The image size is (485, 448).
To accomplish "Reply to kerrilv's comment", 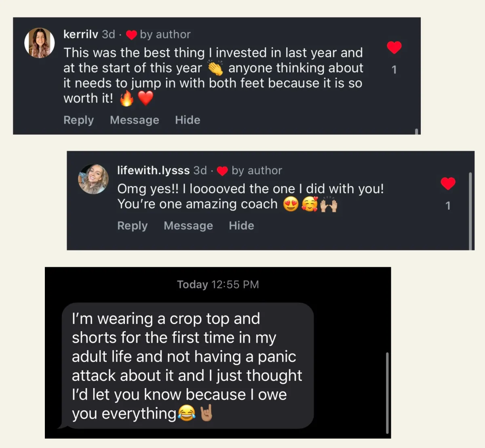I will (x=78, y=120).
